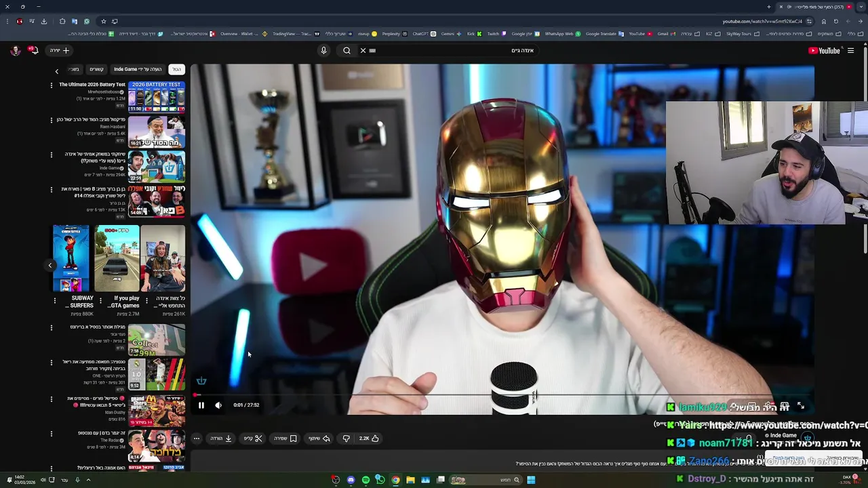This screenshot has width=868, height=488.
Task: Start voice search with microphone icon
Action: [x=323, y=50]
